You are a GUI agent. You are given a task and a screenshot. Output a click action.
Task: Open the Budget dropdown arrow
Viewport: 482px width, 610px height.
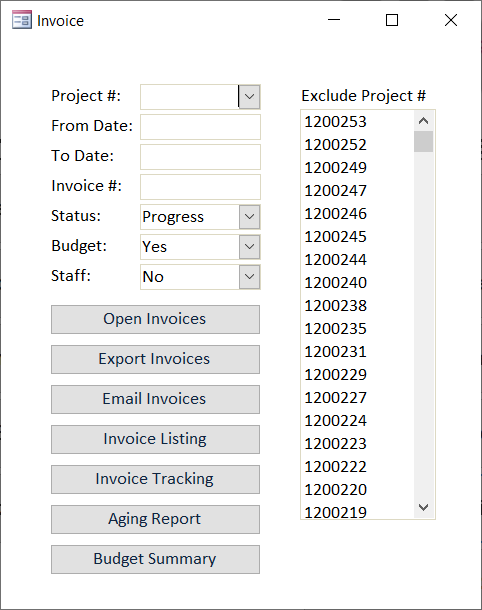(249, 247)
